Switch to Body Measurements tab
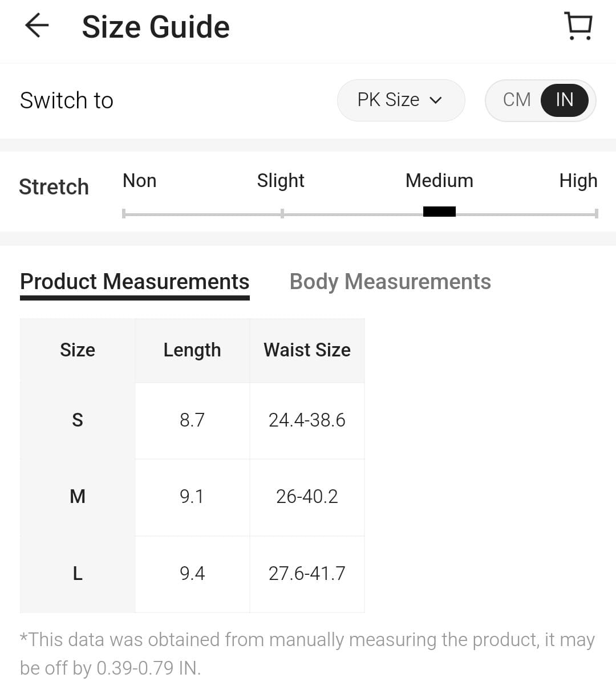 [x=390, y=282]
